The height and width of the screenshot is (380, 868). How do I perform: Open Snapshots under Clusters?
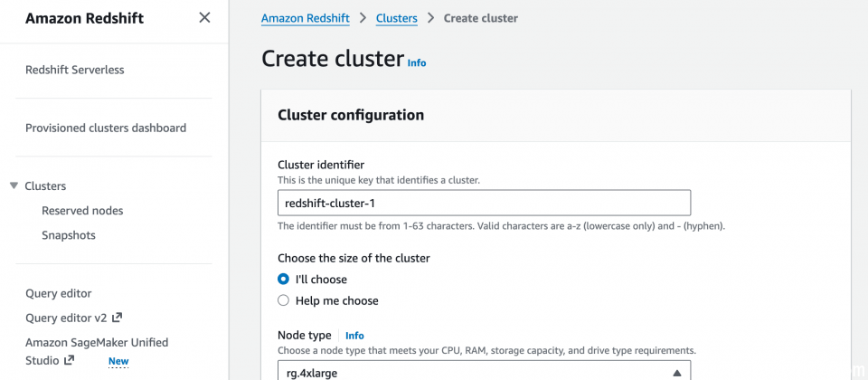click(x=69, y=235)
